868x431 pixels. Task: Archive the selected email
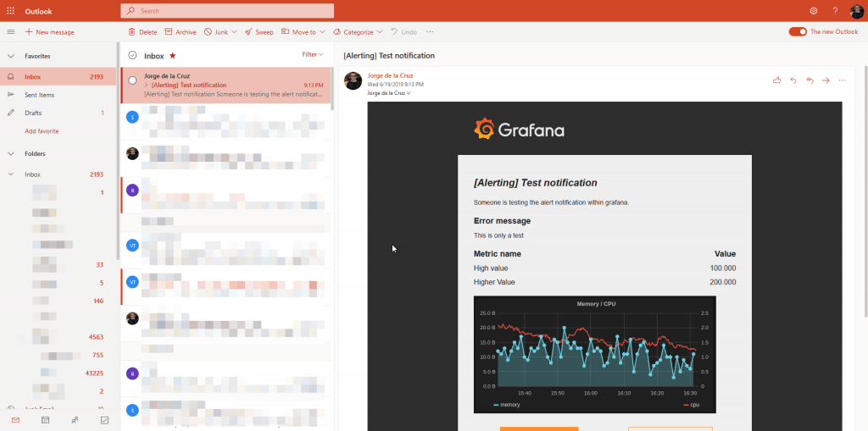click(181, 32)
